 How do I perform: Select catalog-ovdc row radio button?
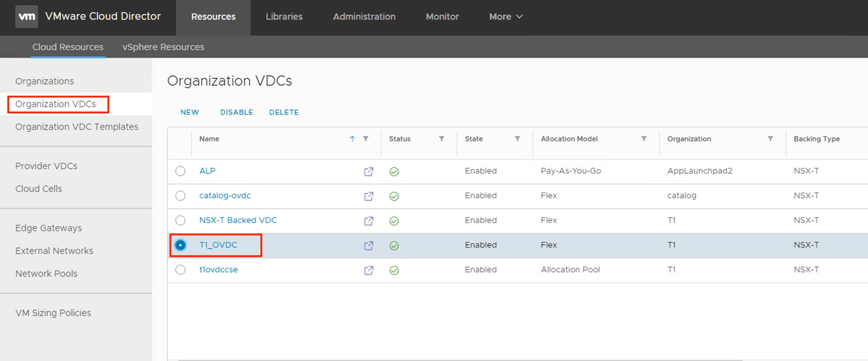tap(180, 196)
